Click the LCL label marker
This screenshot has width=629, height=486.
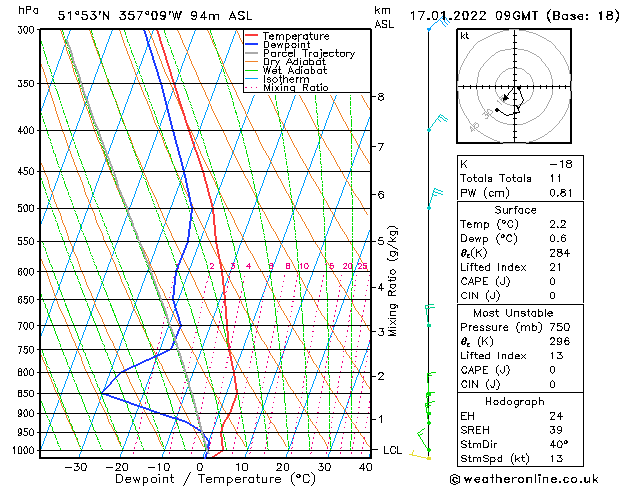pos(392,450)
